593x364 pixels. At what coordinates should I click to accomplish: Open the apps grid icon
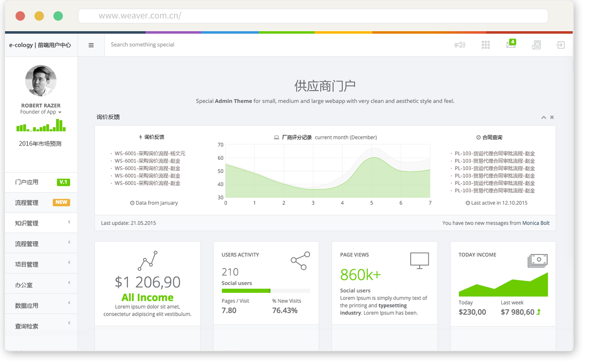[486, 45]
